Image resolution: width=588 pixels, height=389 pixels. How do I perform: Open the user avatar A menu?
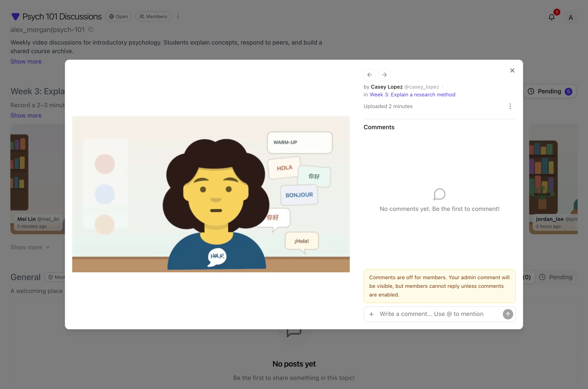pos(571,17)
